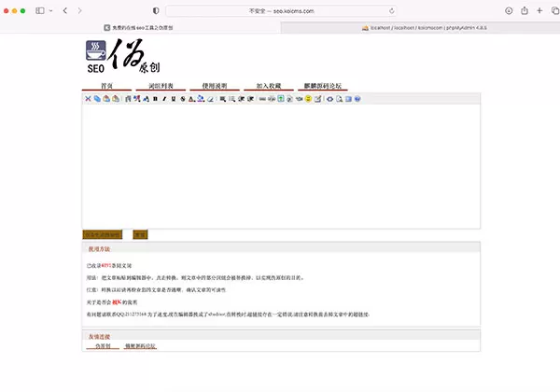560x392 pixels.
Task: Click the Paste as plain text icon
Action: [116, 99]
